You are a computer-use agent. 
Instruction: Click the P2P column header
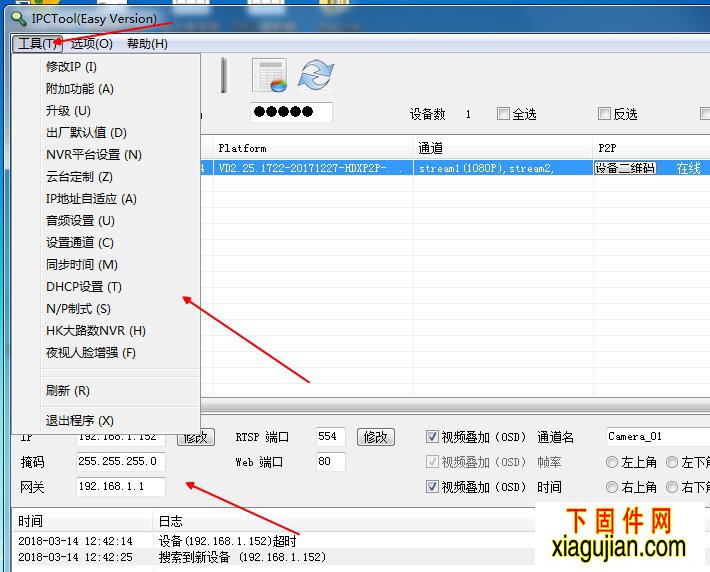652,148
